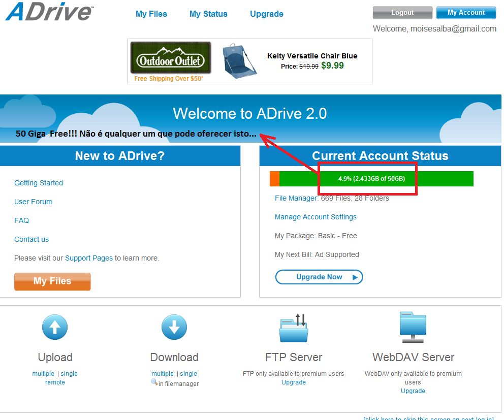The image size is (504, 420).
Task: Switch to the My Files tab
Action: (x=151, y=14)
